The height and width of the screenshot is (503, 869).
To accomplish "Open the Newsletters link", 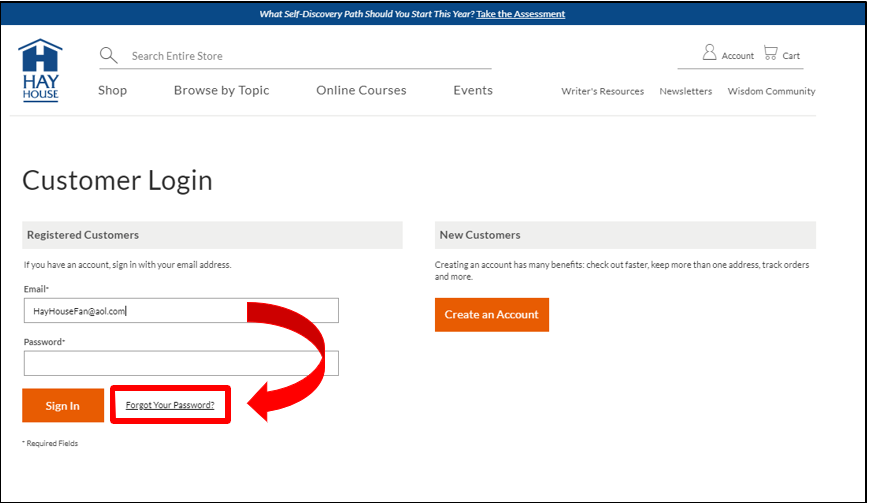I will coord(685,91).
